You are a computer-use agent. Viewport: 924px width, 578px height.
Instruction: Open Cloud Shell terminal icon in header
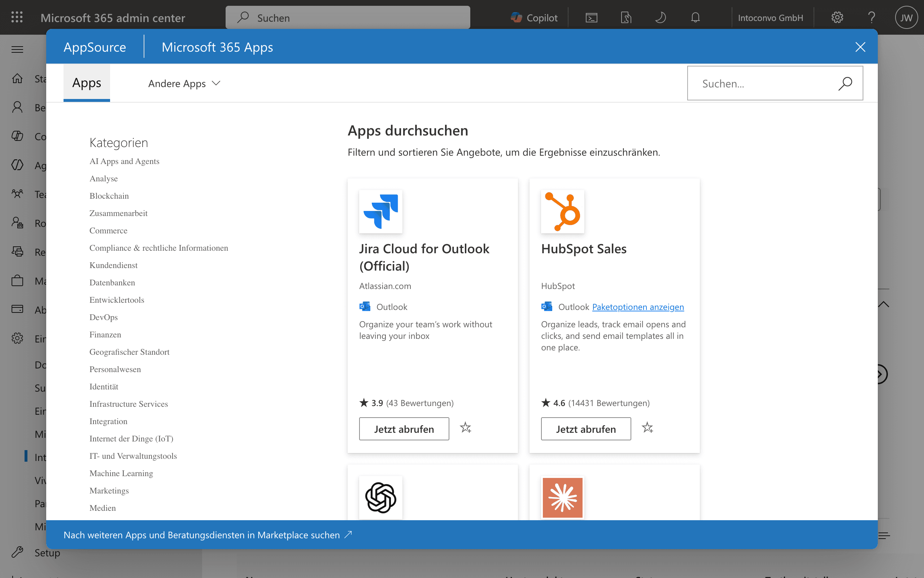coord(591,18)
